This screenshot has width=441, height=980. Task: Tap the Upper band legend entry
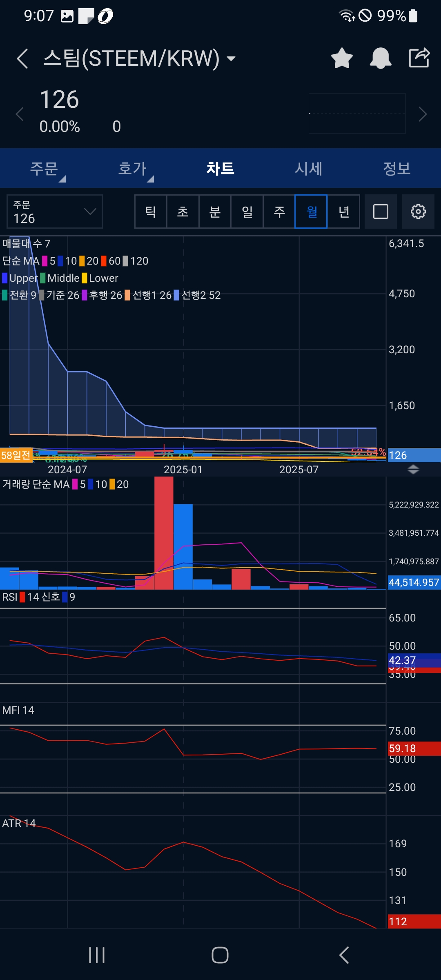click(20, 278)
